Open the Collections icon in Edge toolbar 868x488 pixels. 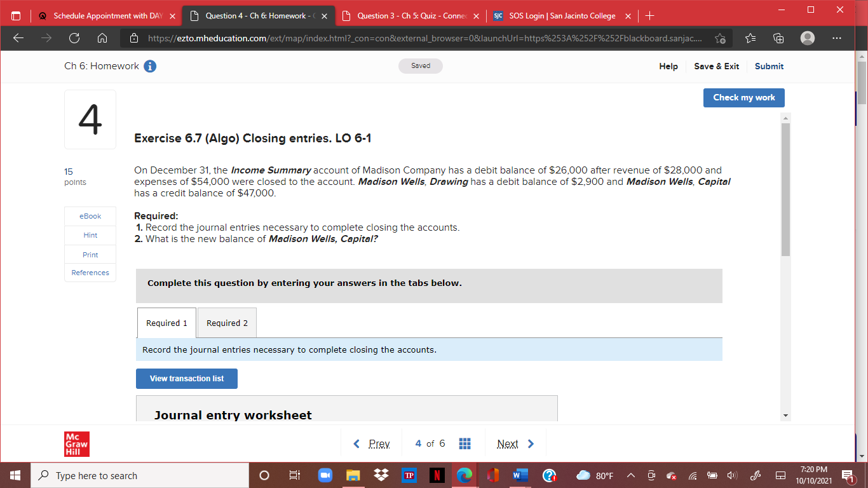click(778, 38)
